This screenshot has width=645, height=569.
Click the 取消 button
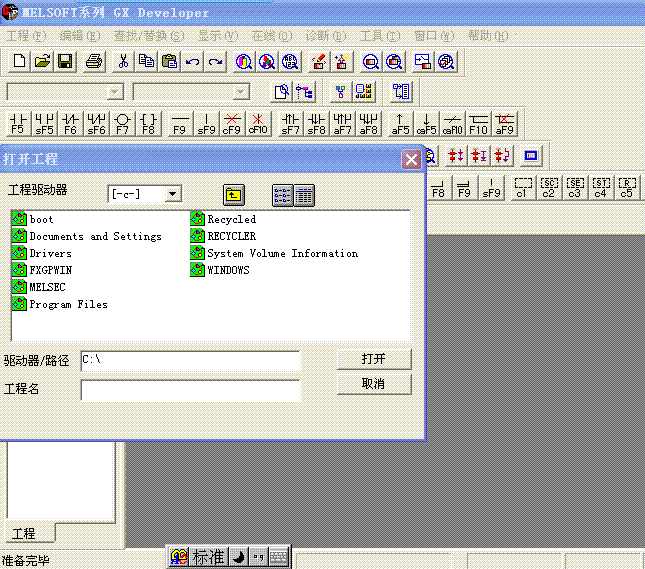pos(373,383)
